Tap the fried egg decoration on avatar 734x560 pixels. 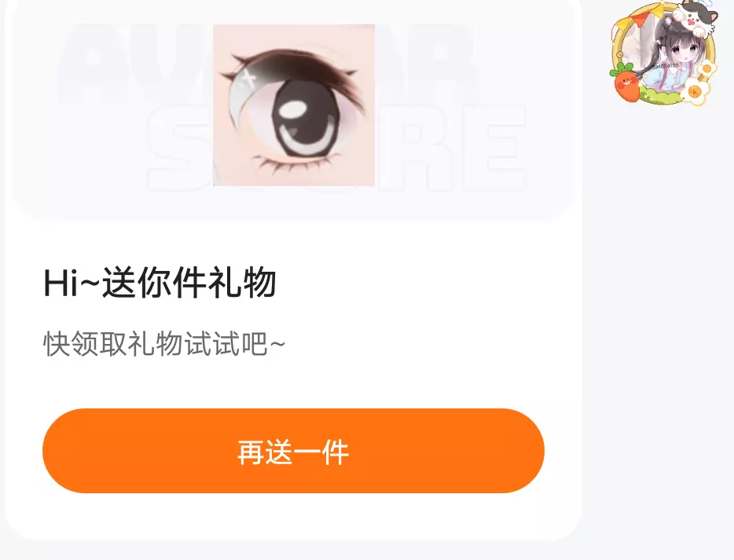pos(694,90)
